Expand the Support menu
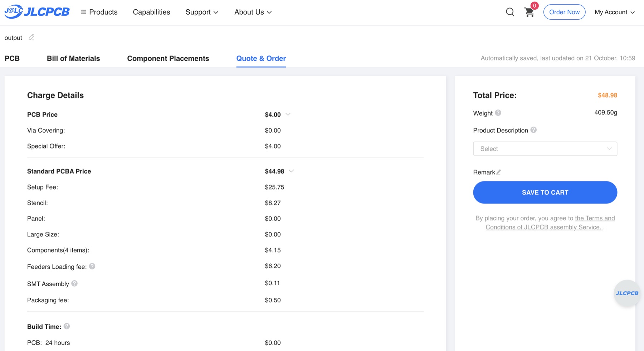Viewport: 644px width, 351px height. tap(202, 12)
